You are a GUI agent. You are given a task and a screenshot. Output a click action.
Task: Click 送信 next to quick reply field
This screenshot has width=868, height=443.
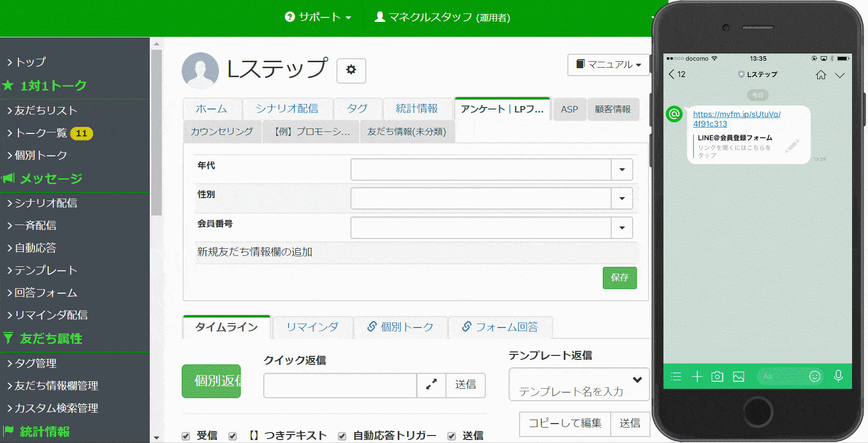click(466, 385)
